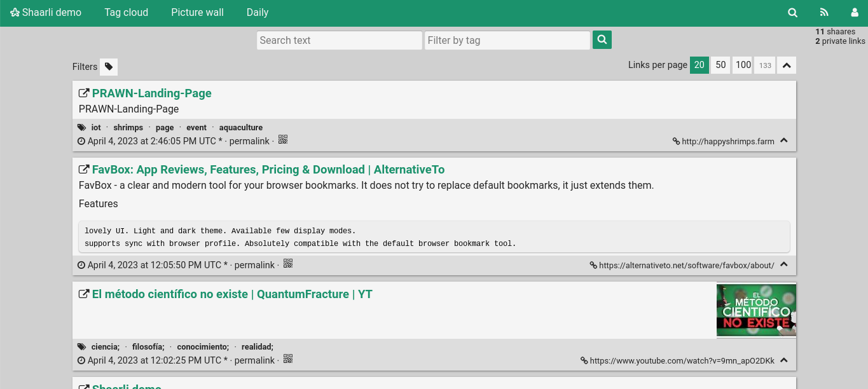Open the Shaarli demo home logo
The width and height of the screenshot is (868, 389).
(46, 12)
